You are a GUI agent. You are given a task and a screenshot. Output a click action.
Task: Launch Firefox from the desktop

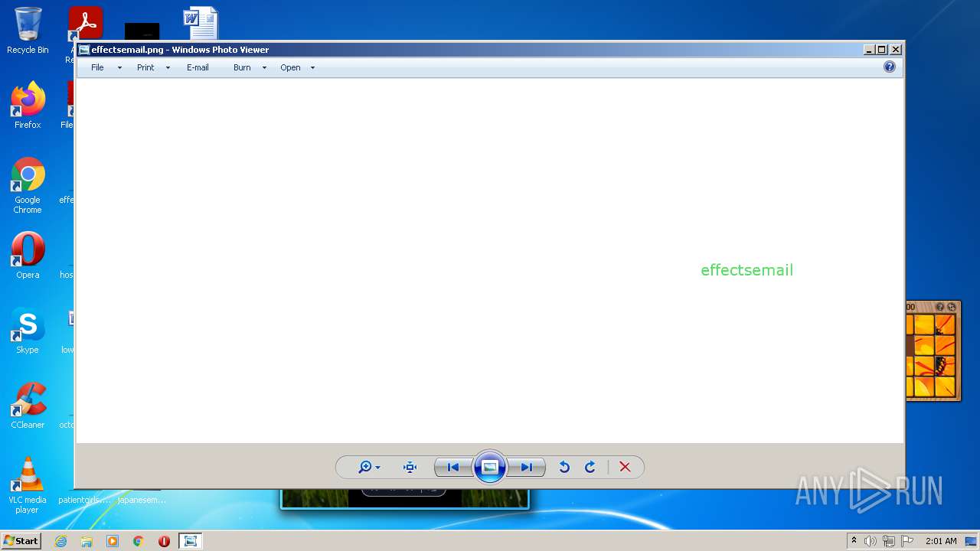(x=28, y=105)
